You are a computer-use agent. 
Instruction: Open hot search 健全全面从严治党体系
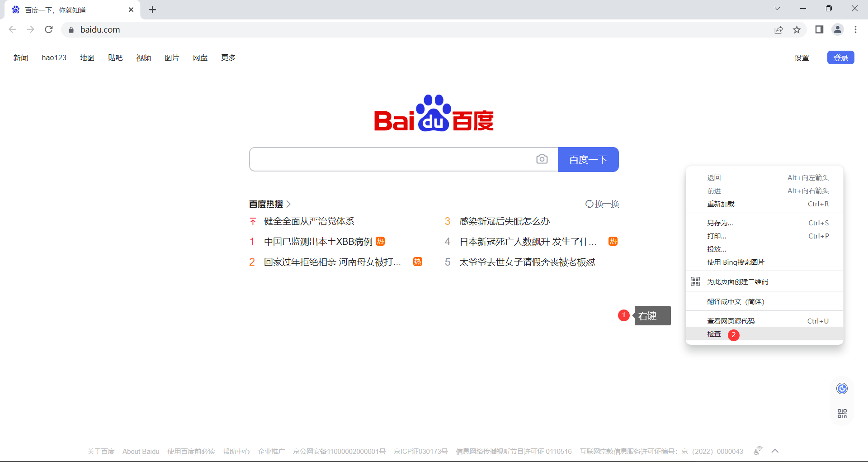coord(309,221)
